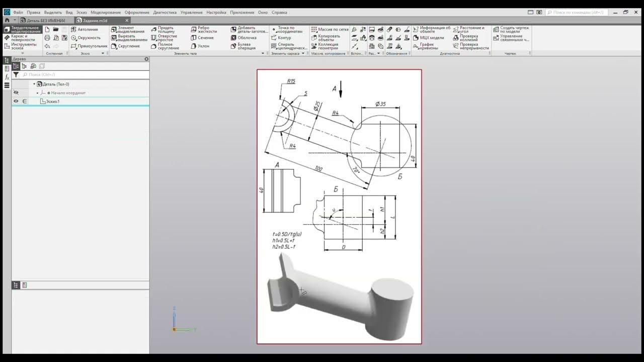Open tree panel settings gear
Image resolution: width=644 pixels, height=362 pixels.
pos(146,59)
